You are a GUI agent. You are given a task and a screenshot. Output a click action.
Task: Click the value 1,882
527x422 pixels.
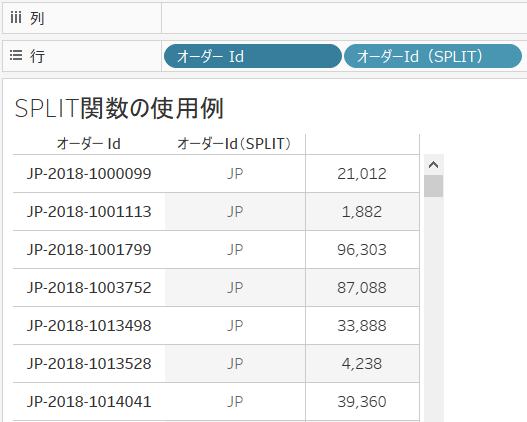pyautogui.click(x=362, y=212)
